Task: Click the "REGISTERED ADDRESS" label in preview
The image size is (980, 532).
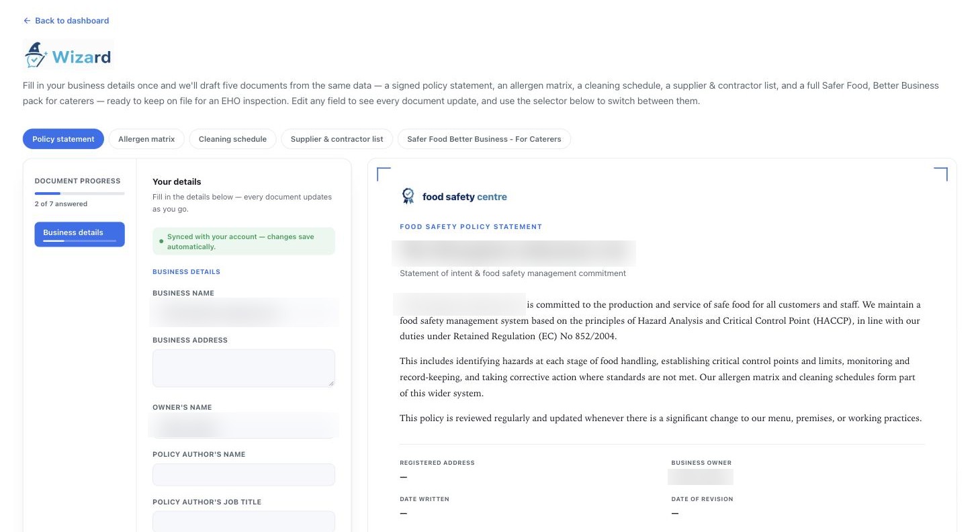Action: point(437,463)
